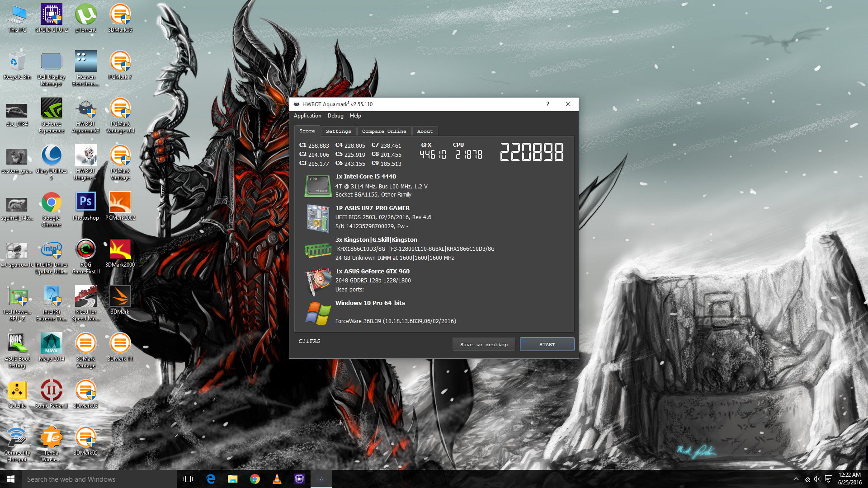
Task: Click the GeForce GTX 960 card icon
Action: click(318, 281)
